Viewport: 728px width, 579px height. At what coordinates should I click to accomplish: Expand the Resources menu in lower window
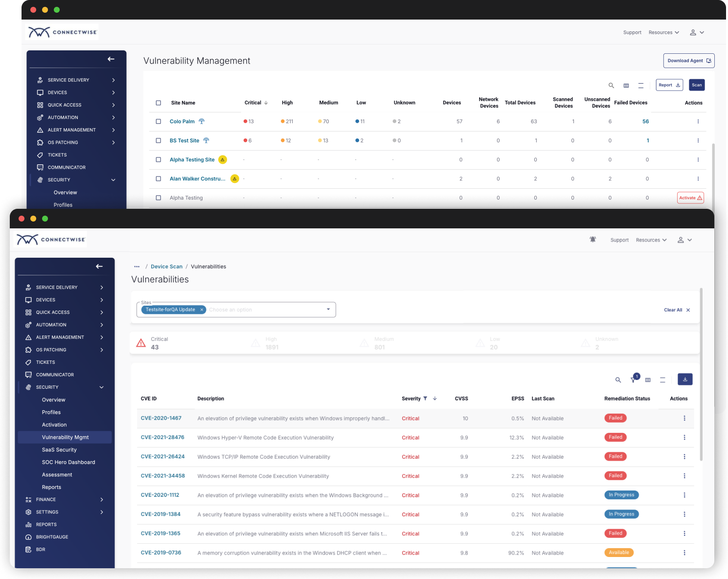(x=651, y=240)
